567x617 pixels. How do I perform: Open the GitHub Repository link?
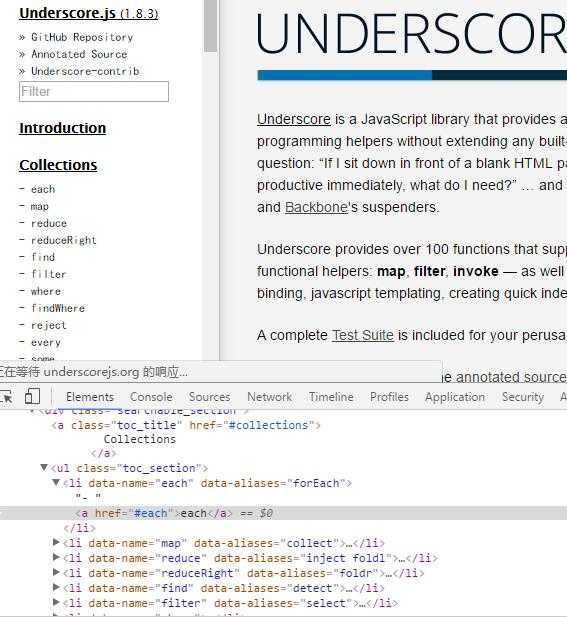[82, 37]
